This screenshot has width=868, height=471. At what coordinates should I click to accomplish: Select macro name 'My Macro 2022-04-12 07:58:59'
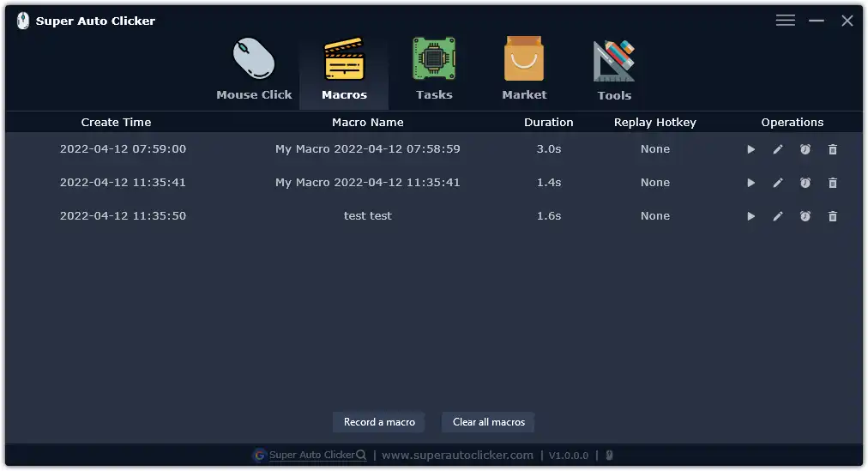pyautogui.click(x=368, y=149)
